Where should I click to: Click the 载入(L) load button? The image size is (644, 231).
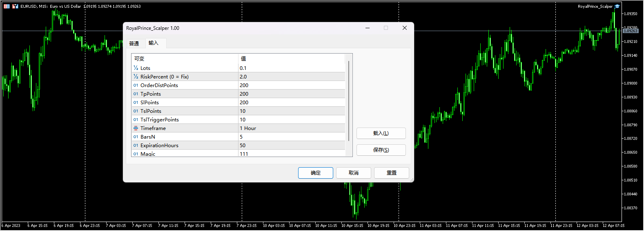(381, 133)
